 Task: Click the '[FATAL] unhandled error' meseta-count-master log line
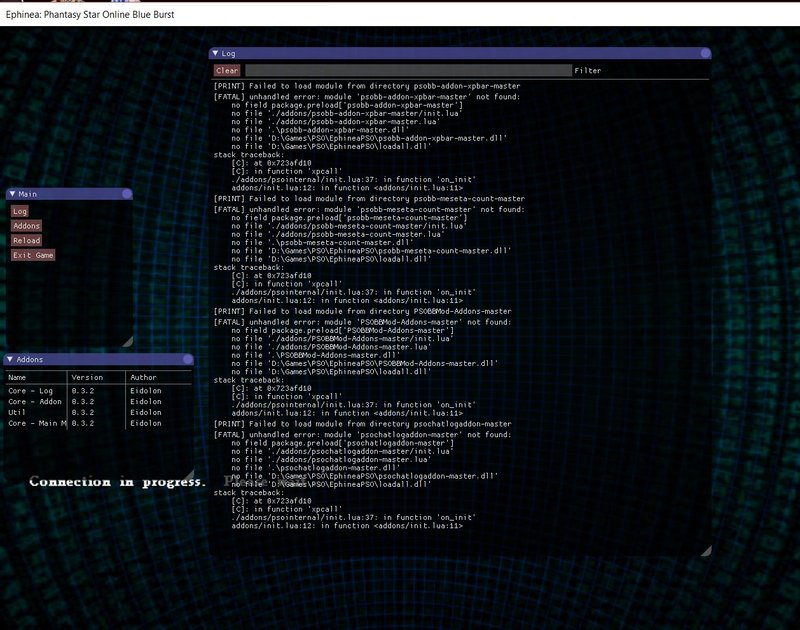pos(369,210)
